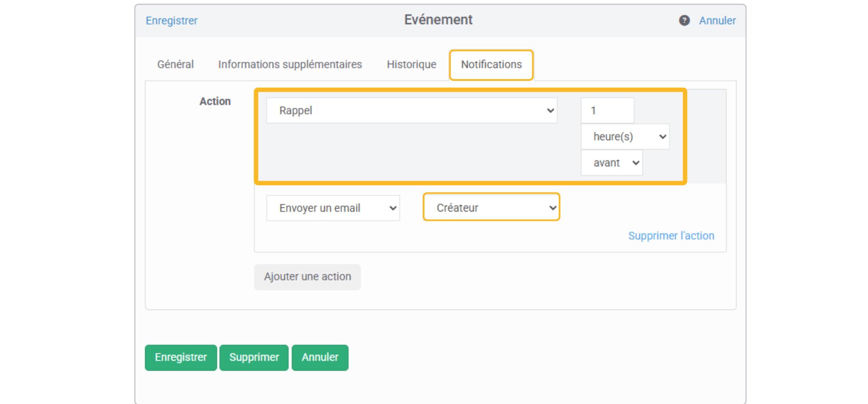Viewport: 868px width, 404px height.
Task: Click the Ajouter une action button
Action: (x=307, y=277)
